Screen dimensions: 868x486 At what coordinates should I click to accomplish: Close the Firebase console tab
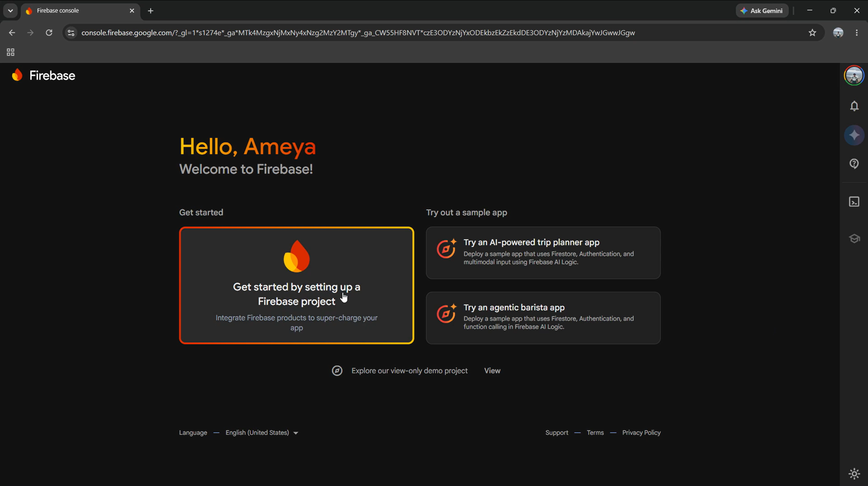click(x=132, y=11)
